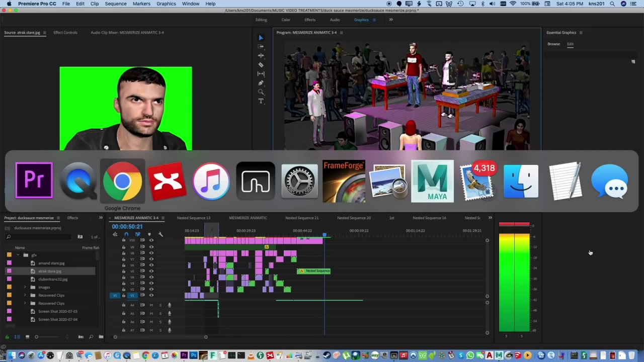This screenshot has height=362, width=644.
Task: Switch to Browse in Essential Graphics
Action: (553, 44)
